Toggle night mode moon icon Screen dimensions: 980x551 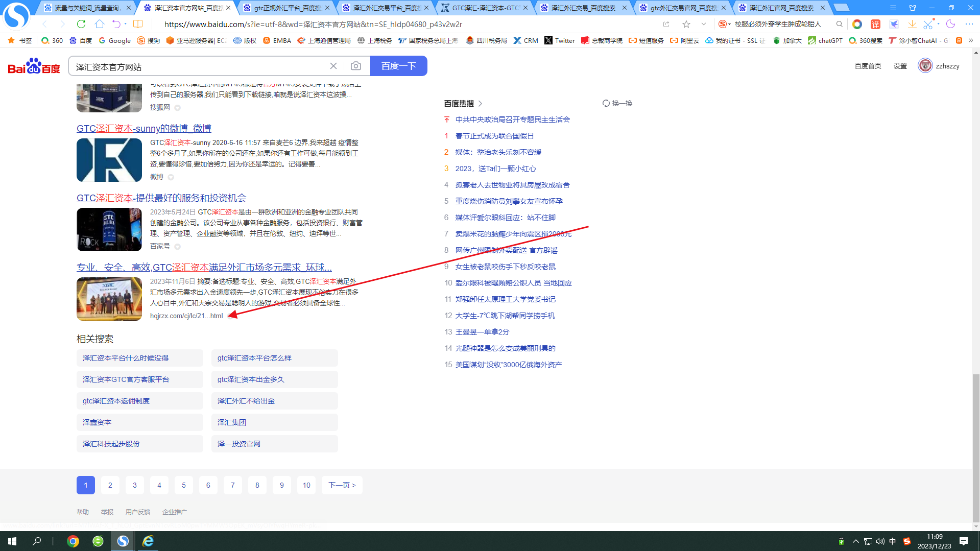click(x=950, y=24)
